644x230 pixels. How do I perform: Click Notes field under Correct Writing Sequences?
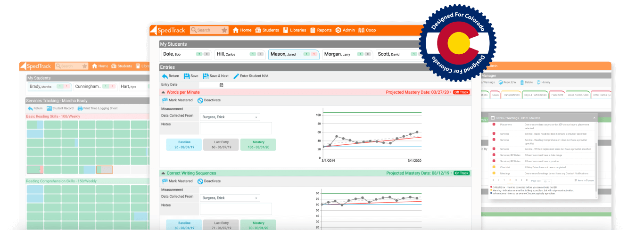pos(236,209)
